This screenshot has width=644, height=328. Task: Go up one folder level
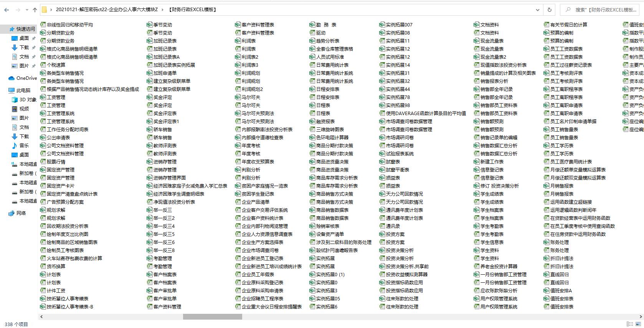[35, 10]
